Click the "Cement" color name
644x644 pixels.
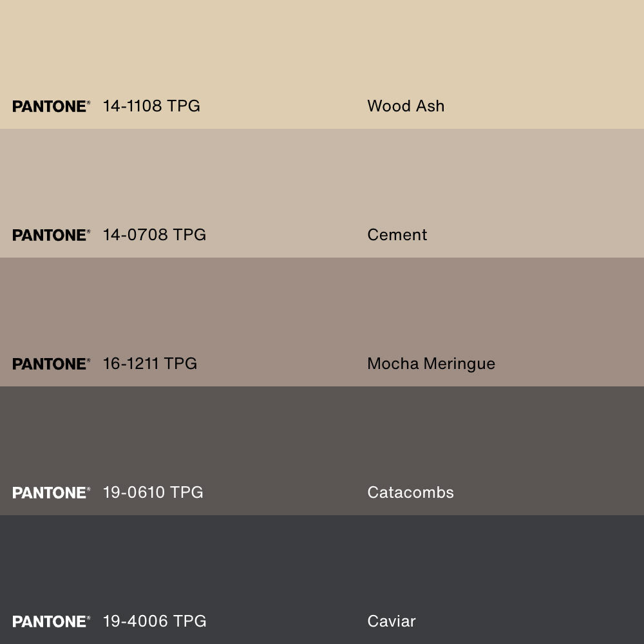point(397,235)
